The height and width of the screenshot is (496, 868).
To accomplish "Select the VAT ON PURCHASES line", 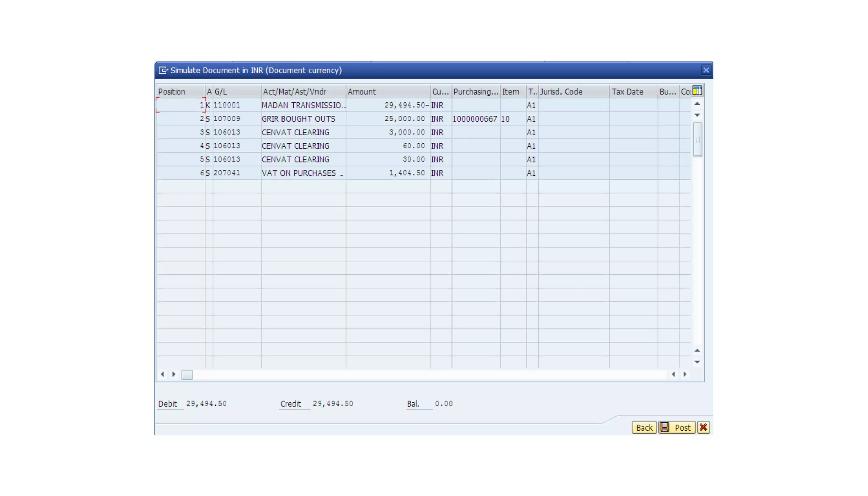I will point(302,173).
